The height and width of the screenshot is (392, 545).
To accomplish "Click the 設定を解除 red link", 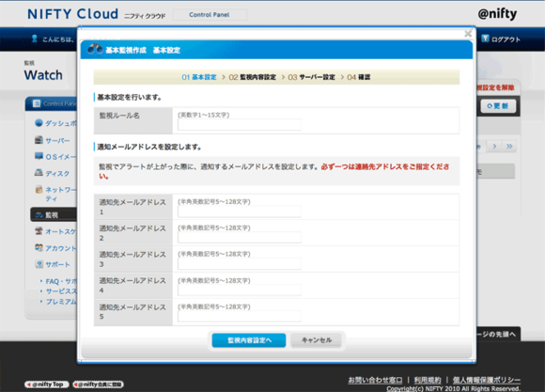I will pyautogui.click(x=495, y=87).
